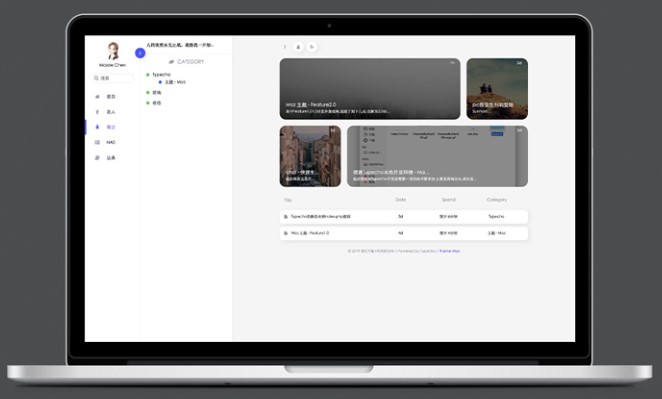662x399 pixels.
Task: Click the magnifier icon in the search box
Action: [96, 78]
